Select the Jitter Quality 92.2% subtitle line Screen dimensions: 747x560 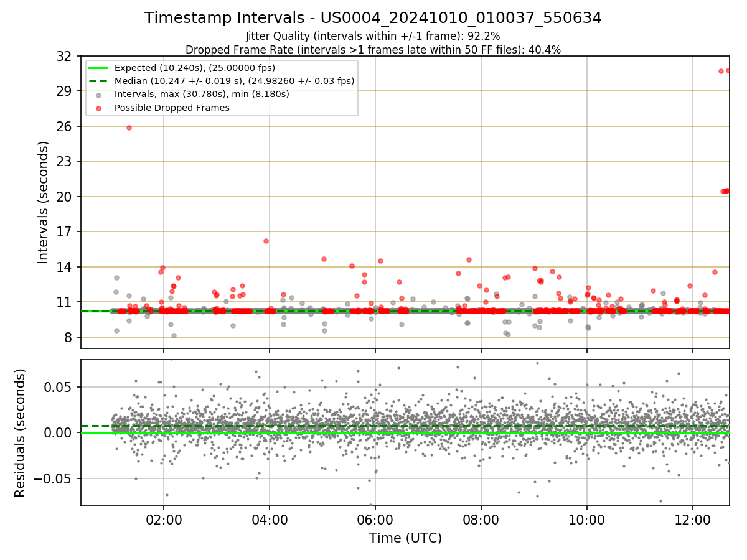coord(373,36)
